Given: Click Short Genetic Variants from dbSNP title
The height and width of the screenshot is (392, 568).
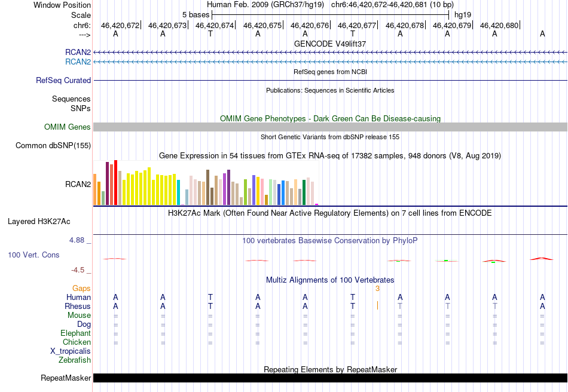Looking at the screenshot, I should (330, 137).
